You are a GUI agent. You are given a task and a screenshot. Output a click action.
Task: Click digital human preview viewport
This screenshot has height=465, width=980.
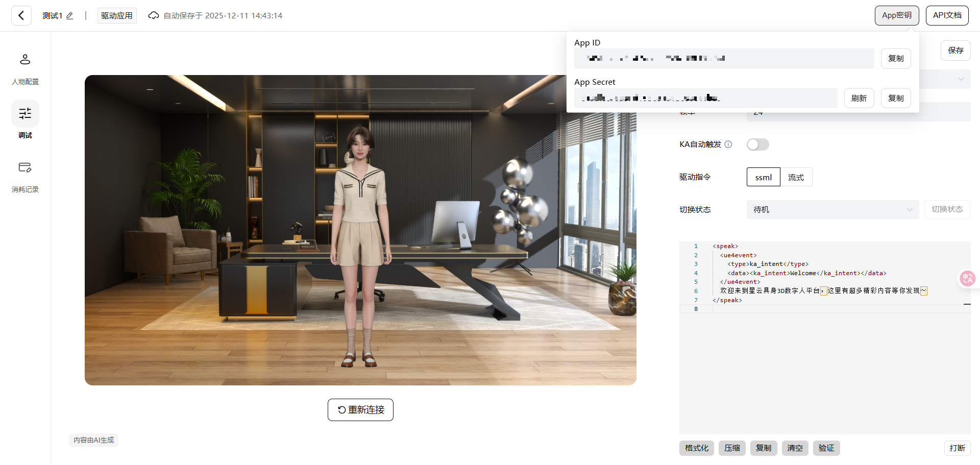(360, 230)
